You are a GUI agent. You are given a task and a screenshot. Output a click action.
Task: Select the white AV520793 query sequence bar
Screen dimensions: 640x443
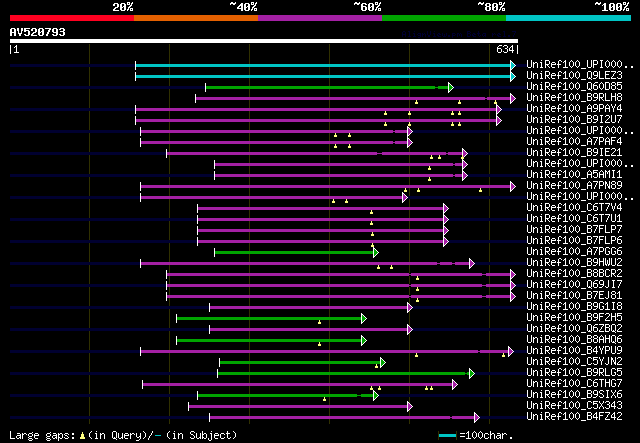(x=264, y=41)
